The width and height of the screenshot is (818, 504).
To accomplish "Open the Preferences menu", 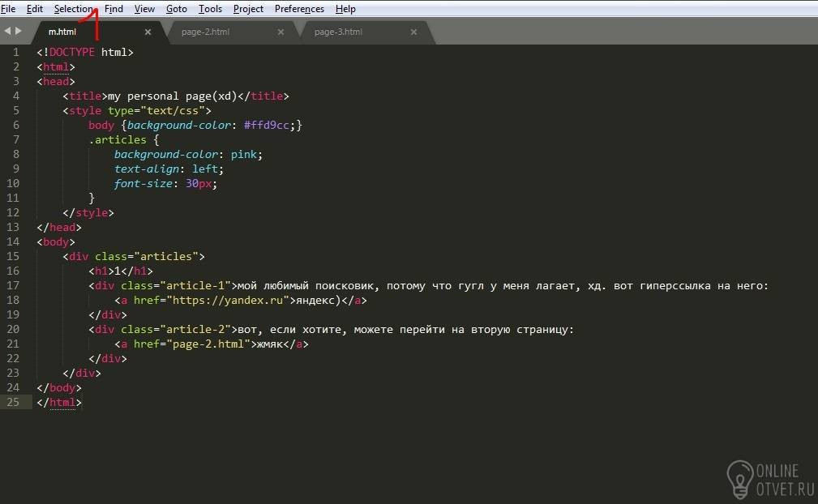I will 299,9.
